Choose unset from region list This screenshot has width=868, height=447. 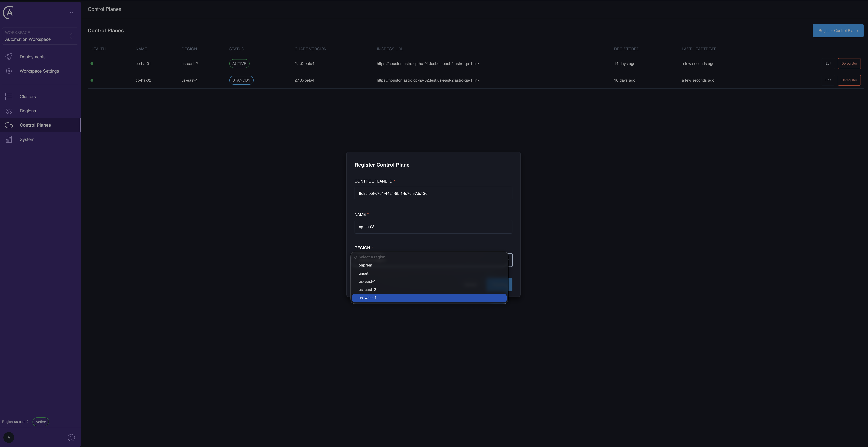429,273
